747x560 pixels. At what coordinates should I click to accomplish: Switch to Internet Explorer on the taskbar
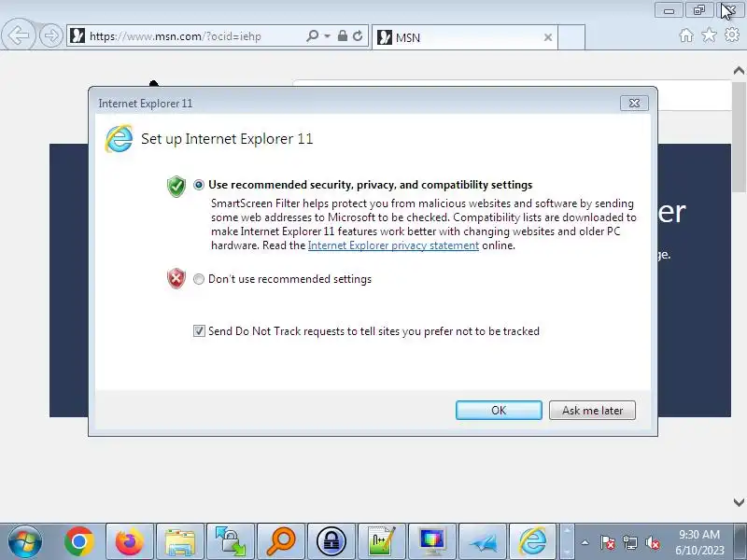532,541
